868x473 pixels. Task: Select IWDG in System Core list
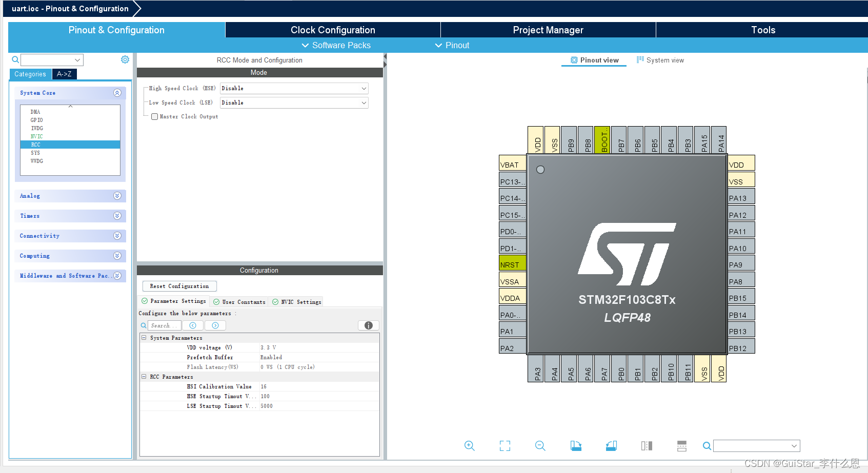coord(36,128)
